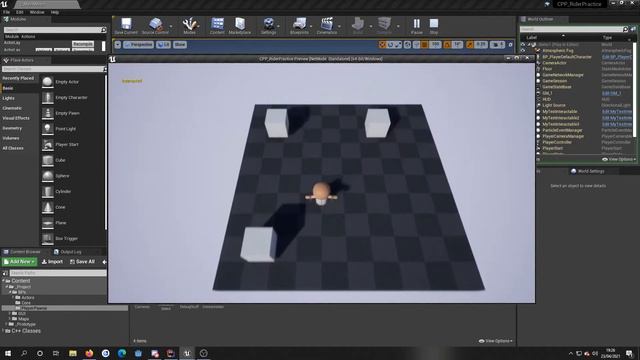Open the Edit menu
The width and height of the screenshot is (640, 360).
(x=20, y=12)
